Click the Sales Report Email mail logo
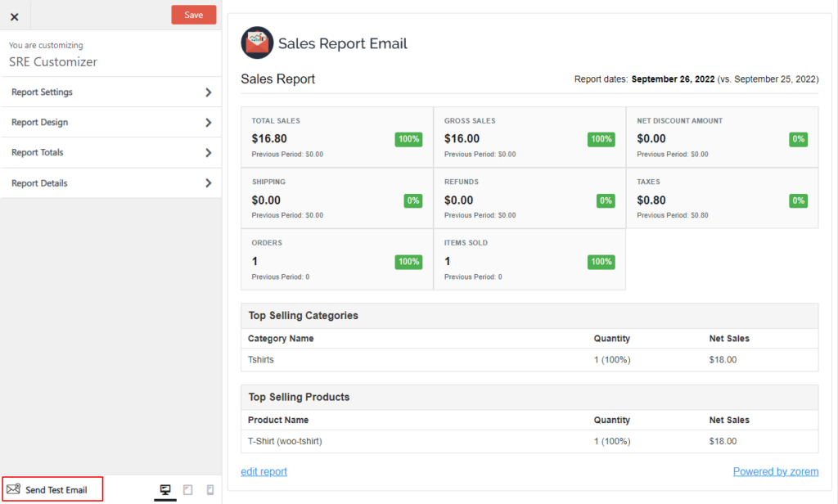The height and width of the screenshot is (504, 838). click(x=256, y=43)
